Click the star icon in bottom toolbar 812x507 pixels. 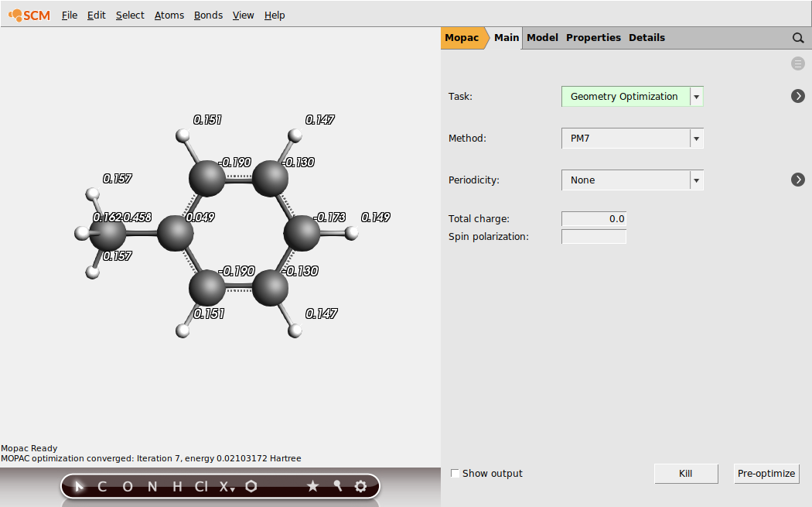(x=312, y=486)
